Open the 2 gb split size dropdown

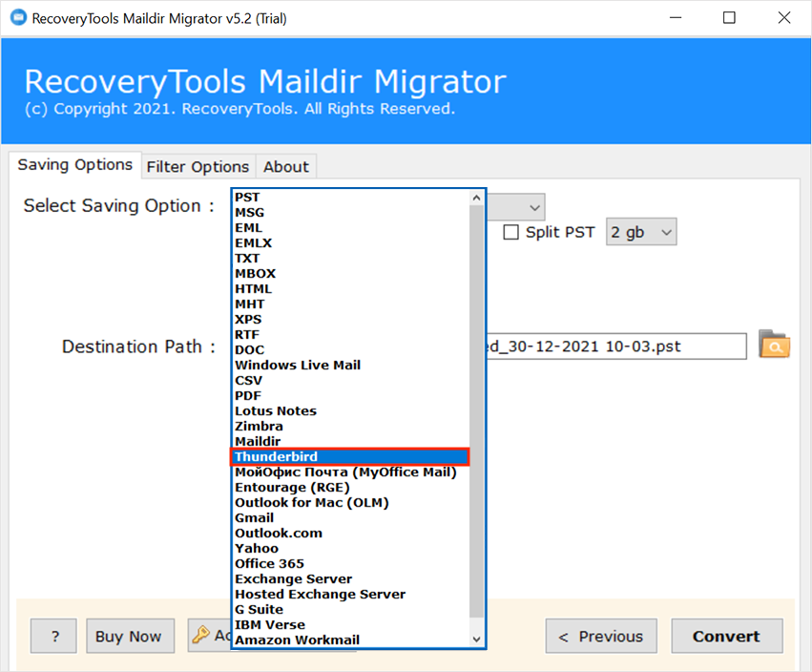pos(641,232)
